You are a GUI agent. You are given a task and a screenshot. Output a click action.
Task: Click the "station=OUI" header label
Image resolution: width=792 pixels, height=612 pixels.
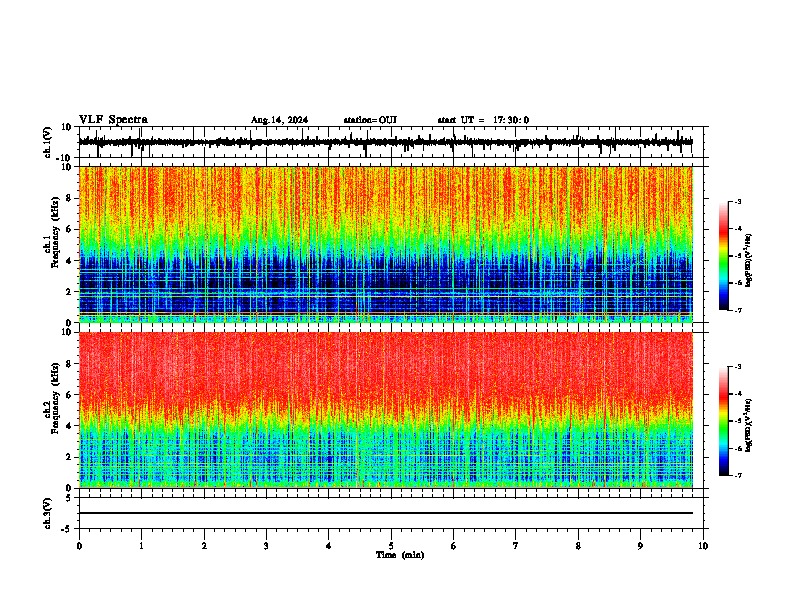pyautogui.click(x=370, y=120)
